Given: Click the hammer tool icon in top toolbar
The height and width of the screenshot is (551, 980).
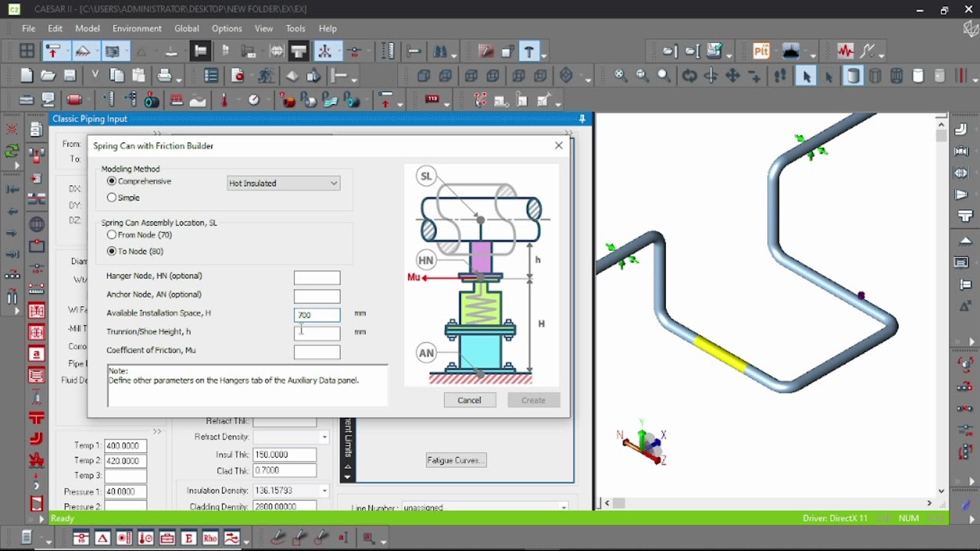Looking at the screenshot, I should click(x=529, y=52).
